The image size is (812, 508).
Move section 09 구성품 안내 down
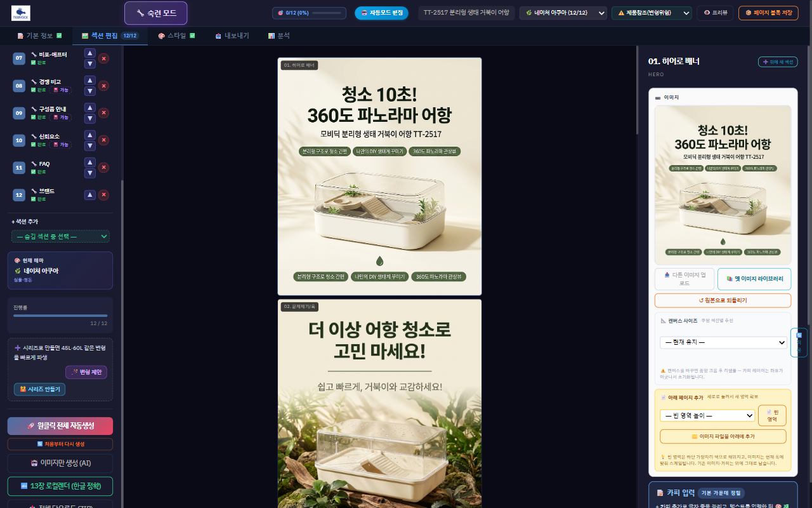point(90,118)
